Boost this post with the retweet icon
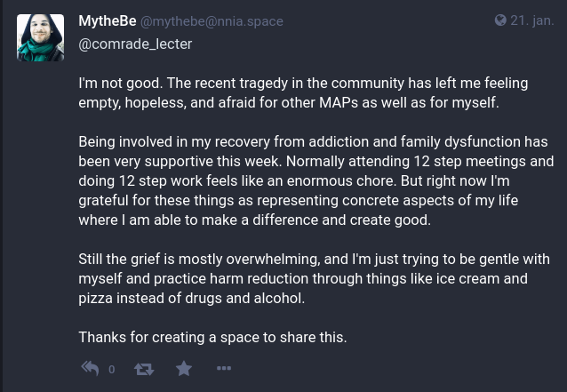The image size is (567, 392). click(x=143, y=368)
